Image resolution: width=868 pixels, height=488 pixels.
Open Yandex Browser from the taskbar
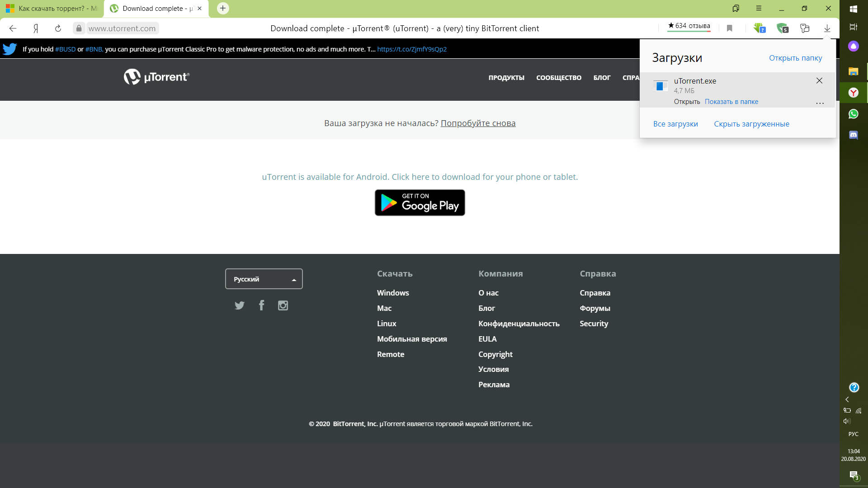pos(854,93)
